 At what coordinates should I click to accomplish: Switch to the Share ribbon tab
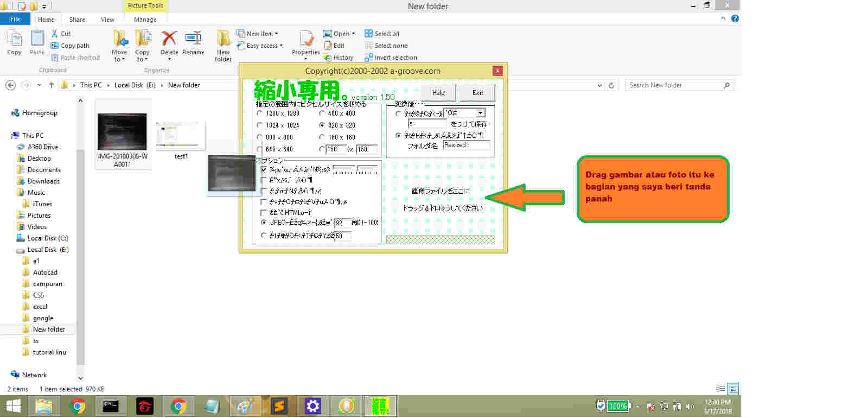pyautogui.click(x=77, y=20)
